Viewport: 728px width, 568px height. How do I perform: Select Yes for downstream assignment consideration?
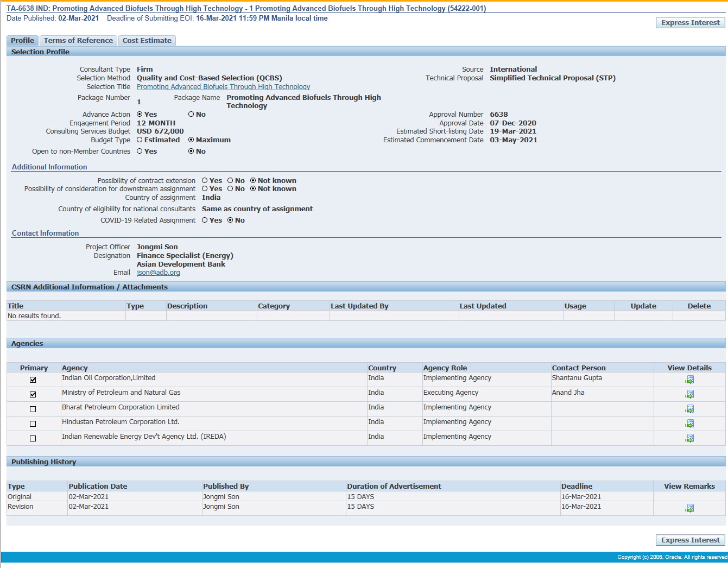coord(205,188)
